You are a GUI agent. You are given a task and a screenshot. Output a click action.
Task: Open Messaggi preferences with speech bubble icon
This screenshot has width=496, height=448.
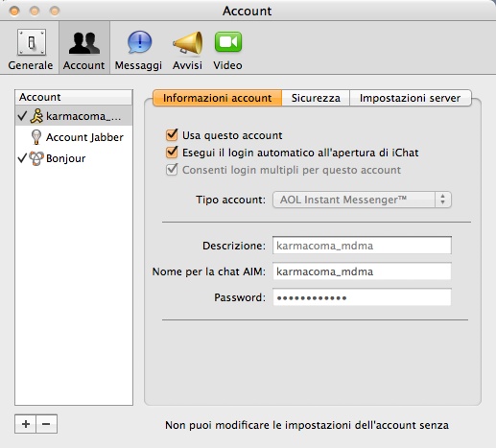[x=138, y=49]
